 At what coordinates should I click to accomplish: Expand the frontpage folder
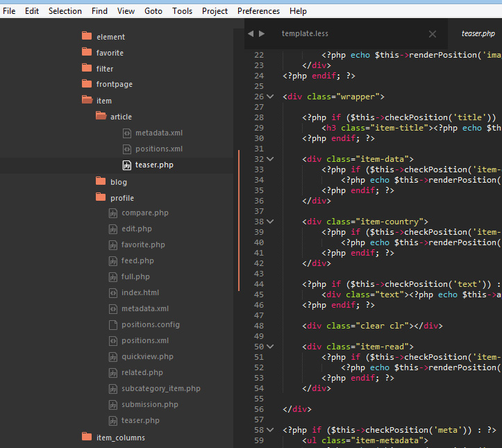[x=114, y=84]
